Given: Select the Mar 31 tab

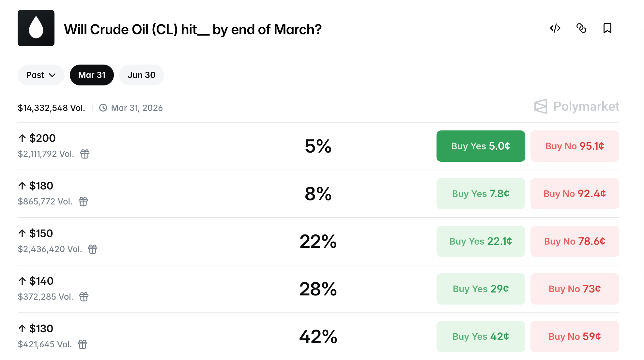Looking at the screenshot, I should 92,75.
